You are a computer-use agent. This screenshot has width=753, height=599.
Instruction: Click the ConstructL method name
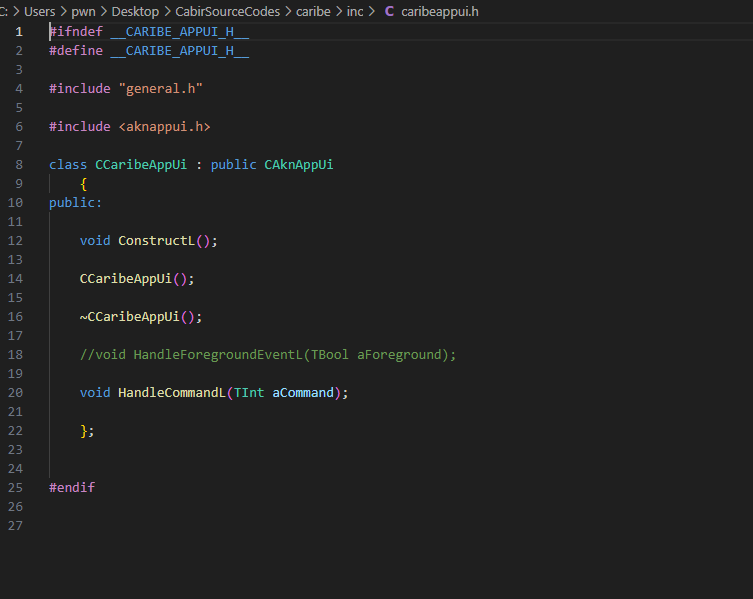point(157,241)
